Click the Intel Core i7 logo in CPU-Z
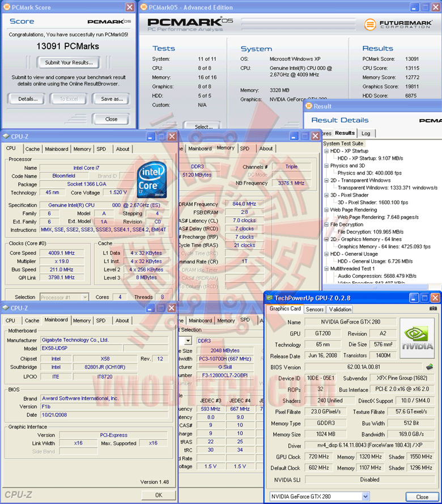Viewport: 442px width, 504px height. [x=152, y=180]
